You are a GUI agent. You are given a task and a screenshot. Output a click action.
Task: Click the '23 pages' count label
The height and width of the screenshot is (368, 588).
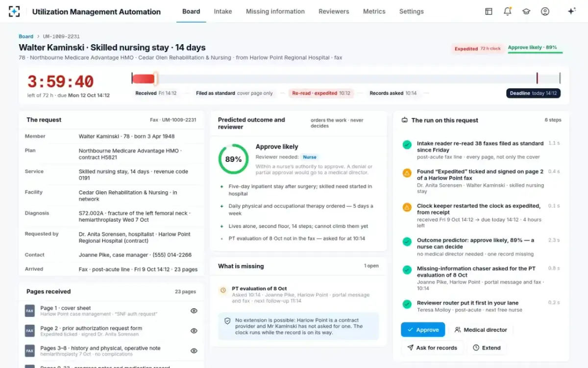pyautogui.click(x=185, y=291)
